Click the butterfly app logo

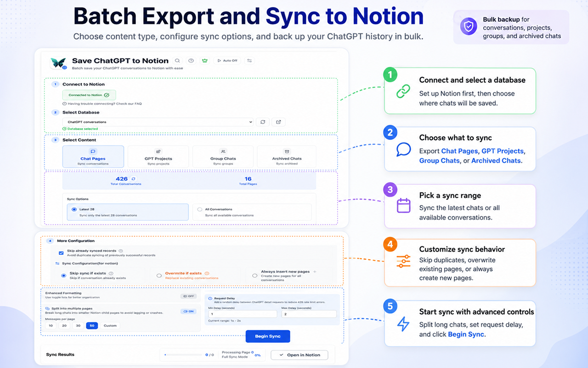[x=58, y=63]
